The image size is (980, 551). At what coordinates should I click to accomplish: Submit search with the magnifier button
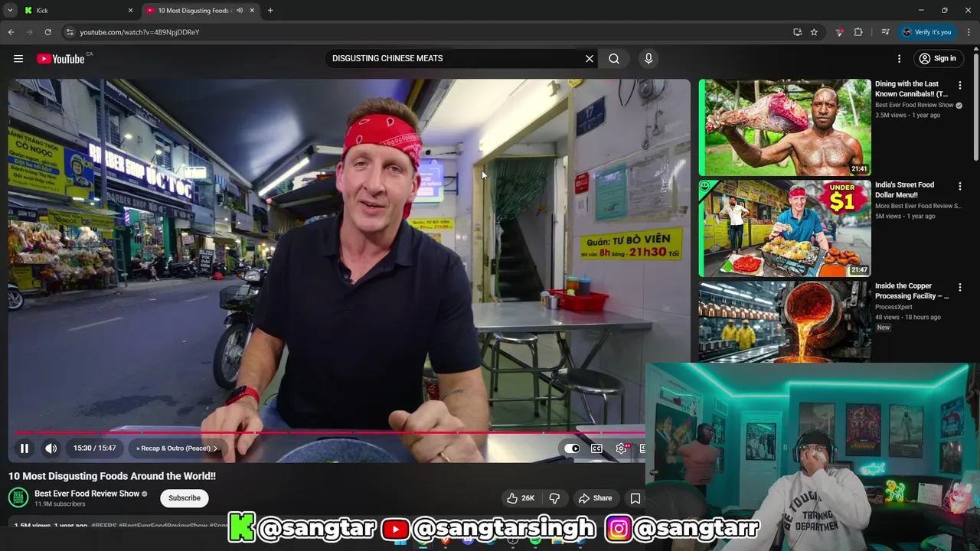click(614, 59)
